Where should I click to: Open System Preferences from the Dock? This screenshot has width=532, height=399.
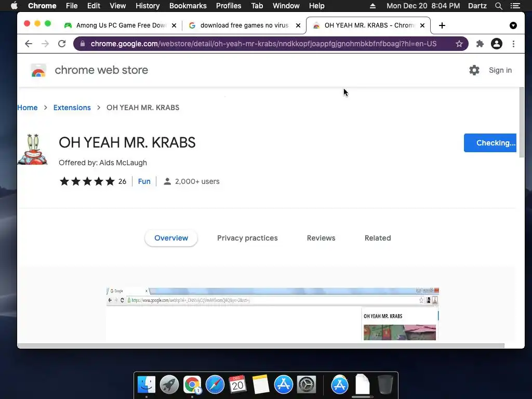click(307, 384)
